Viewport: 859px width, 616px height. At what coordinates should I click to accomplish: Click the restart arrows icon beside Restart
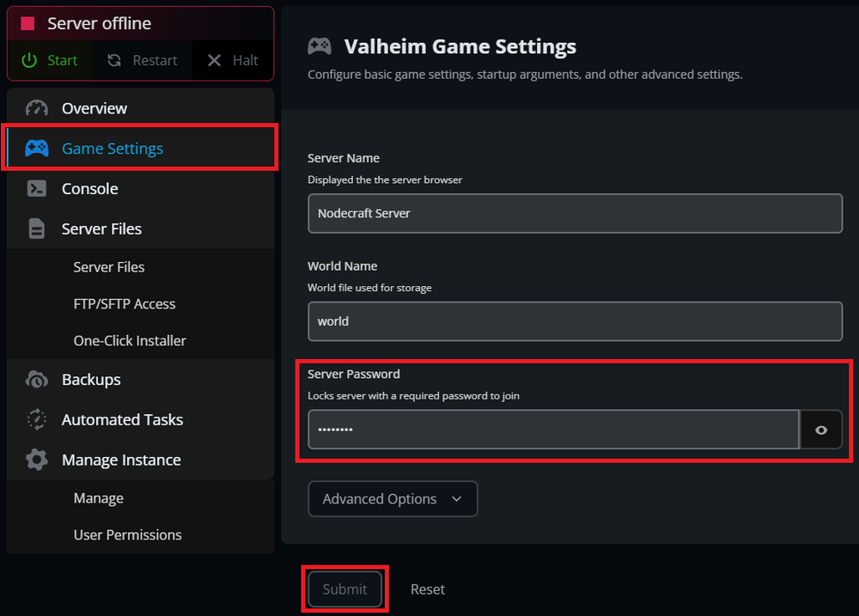tap(116, 60)
